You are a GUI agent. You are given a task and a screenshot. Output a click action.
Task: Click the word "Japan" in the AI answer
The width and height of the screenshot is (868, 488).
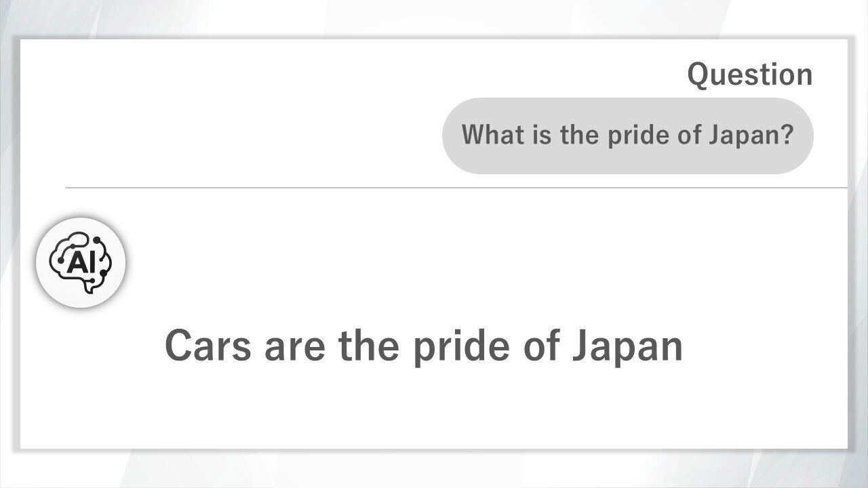point(627,346)
